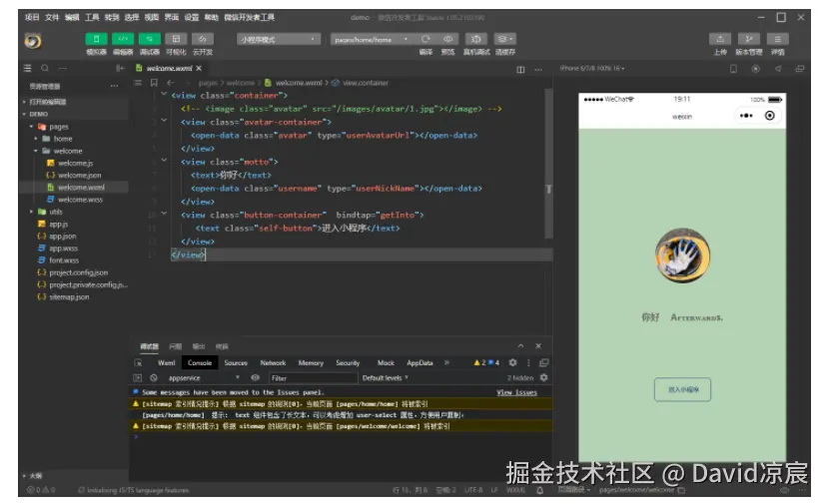Open the 微信开发者工具 menu

(249, 17)
